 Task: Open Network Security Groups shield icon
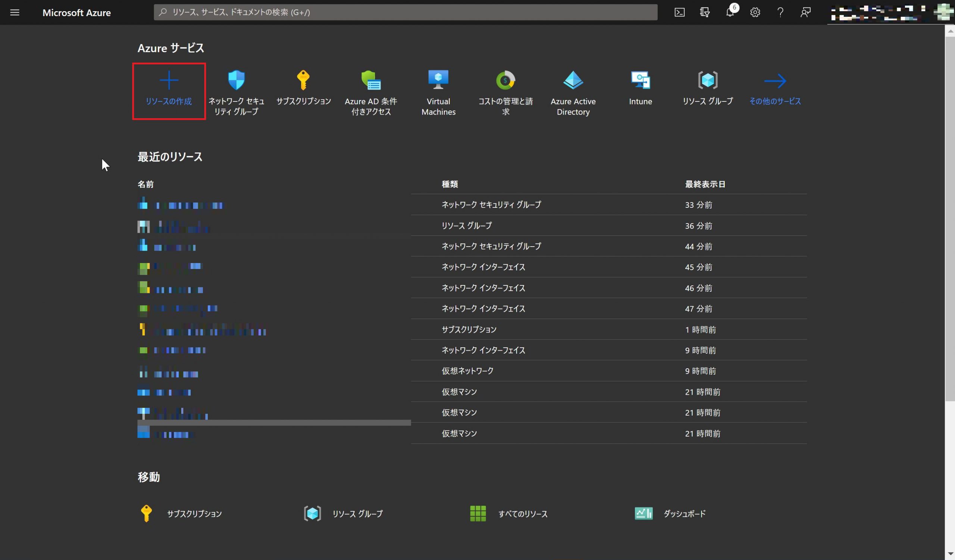(236, 80)
